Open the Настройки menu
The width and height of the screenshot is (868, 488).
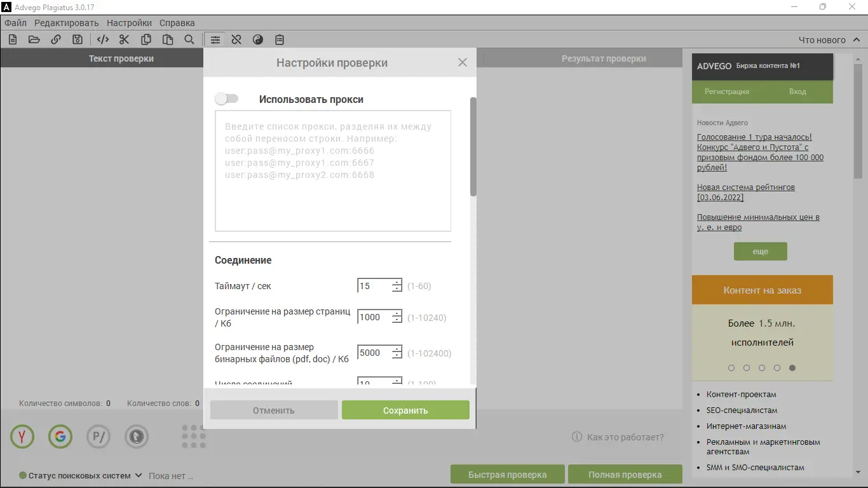[x=129, y=23]
